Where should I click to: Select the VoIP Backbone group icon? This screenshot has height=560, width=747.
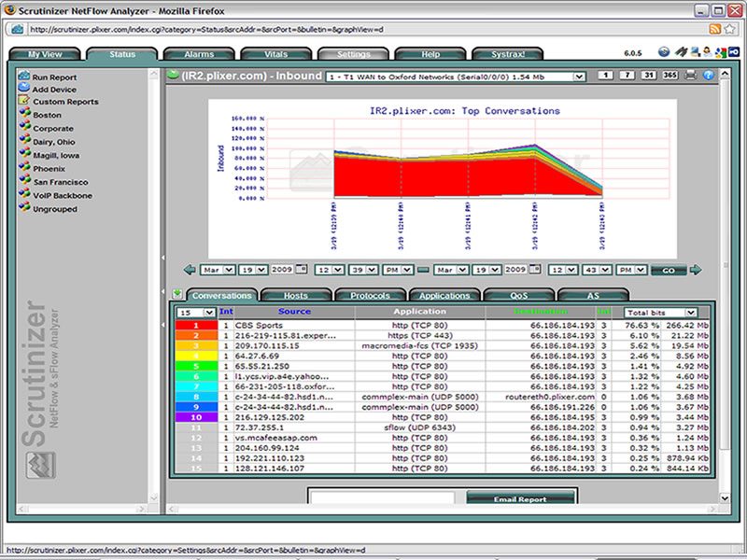tap(25, 194)
